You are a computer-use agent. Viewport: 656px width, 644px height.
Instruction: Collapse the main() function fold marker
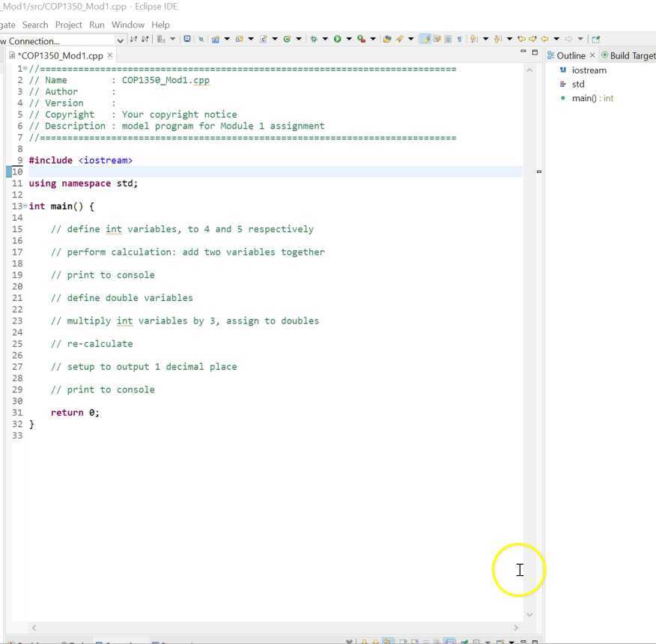pos(25,206)
